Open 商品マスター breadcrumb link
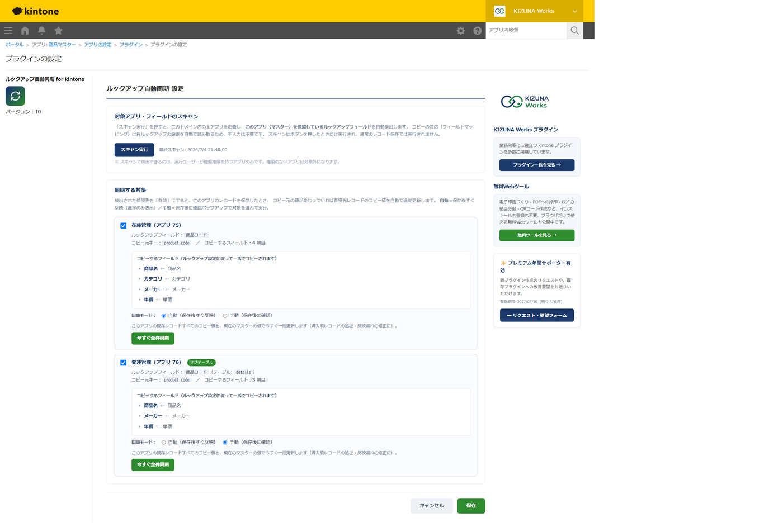 point(62,45)
